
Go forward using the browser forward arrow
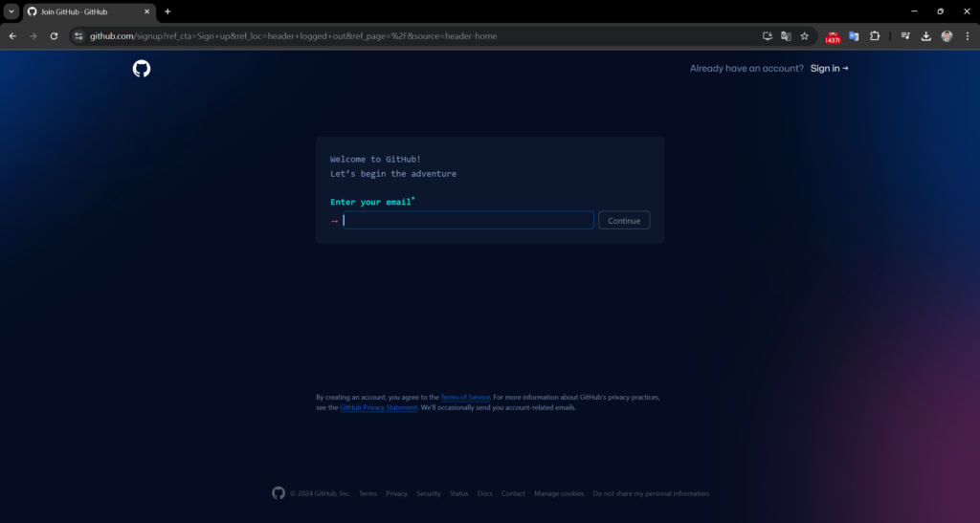[x=33, y=36]
